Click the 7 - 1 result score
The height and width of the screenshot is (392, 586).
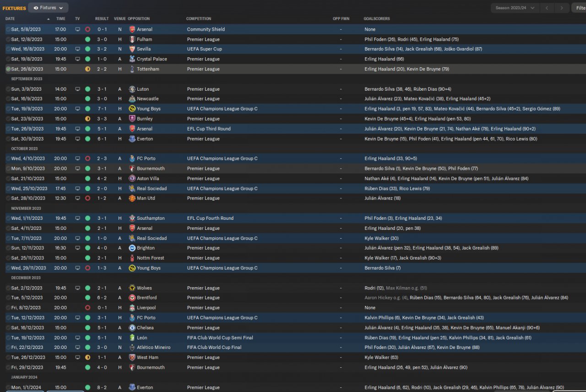point(102,109)
